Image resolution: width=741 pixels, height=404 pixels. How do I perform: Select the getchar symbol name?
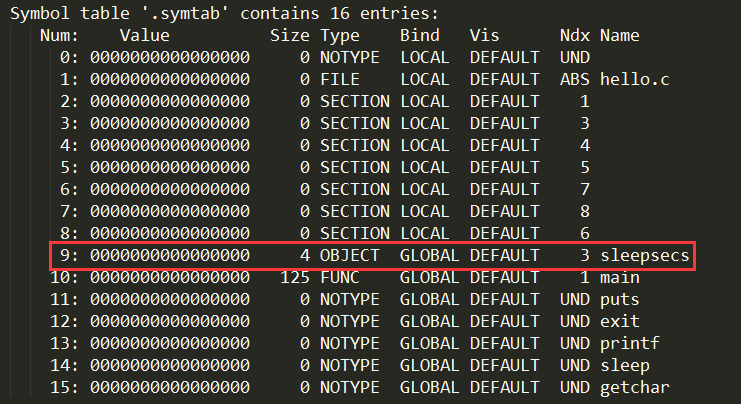pyautogui.click(x=635, y=387)
